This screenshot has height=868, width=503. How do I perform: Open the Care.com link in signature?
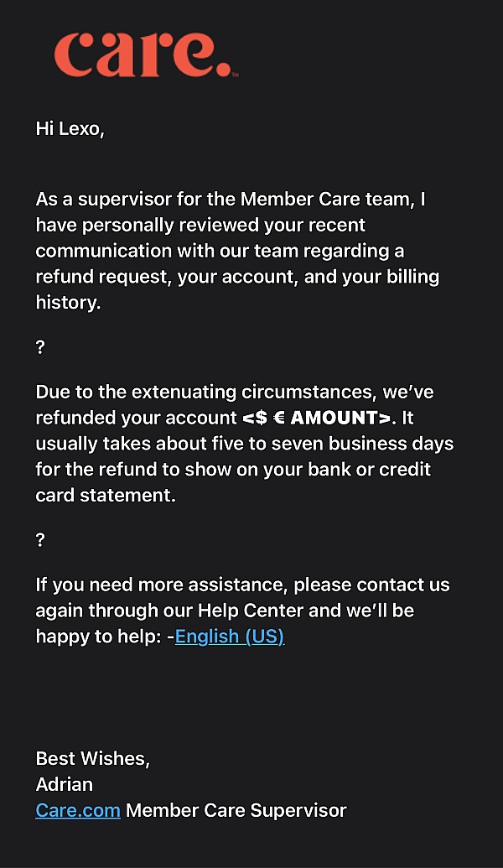78,810
